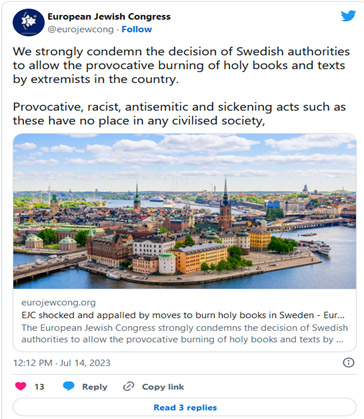Screen dimensions: 364x419
Task: Click the 13 likes count
Action: point(39,387)
